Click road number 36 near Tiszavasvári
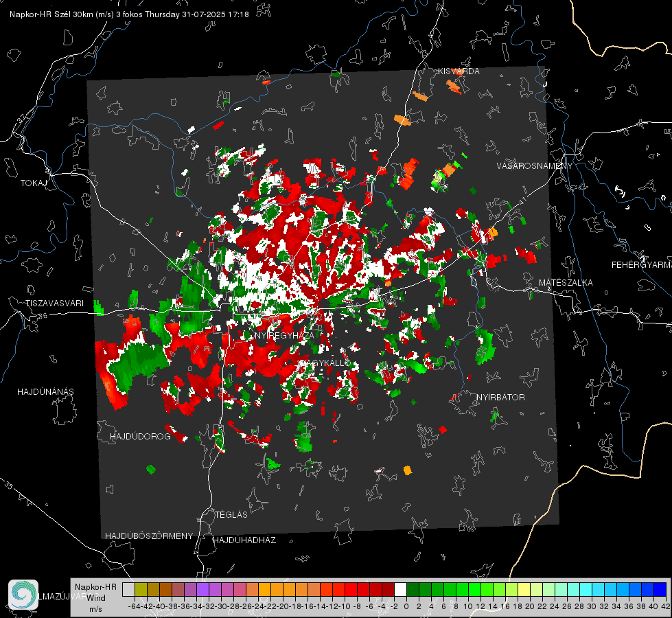Screen dimensions: 672x618 (43, 316)
